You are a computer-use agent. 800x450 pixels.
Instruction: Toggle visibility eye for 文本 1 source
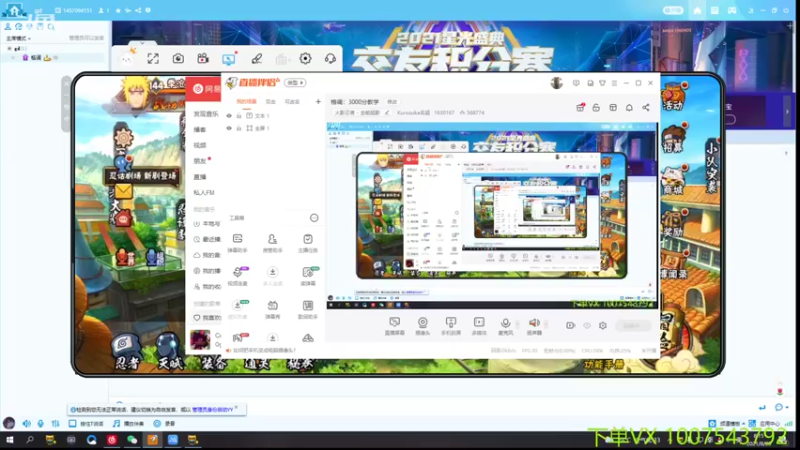coord(229,116)
